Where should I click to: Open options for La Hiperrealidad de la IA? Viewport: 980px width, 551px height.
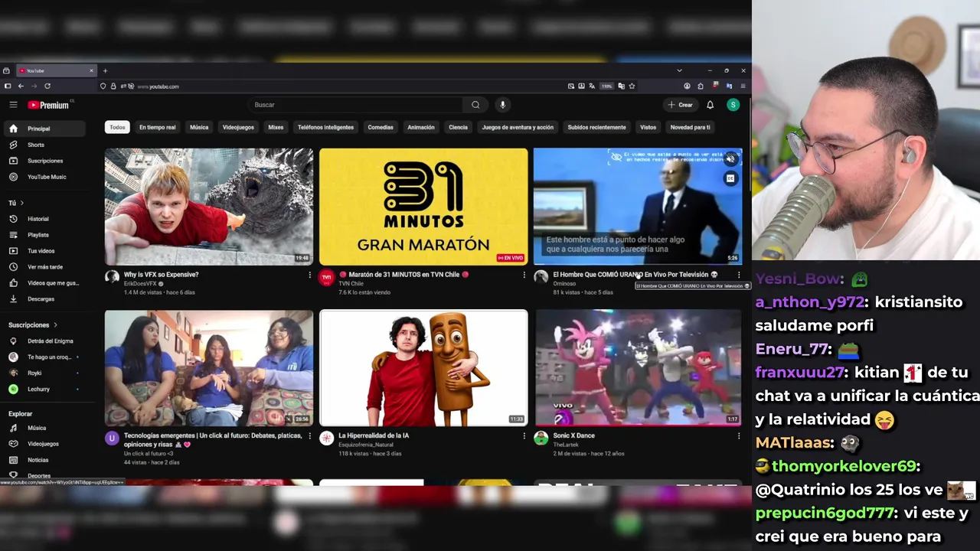tap(524, 436)
